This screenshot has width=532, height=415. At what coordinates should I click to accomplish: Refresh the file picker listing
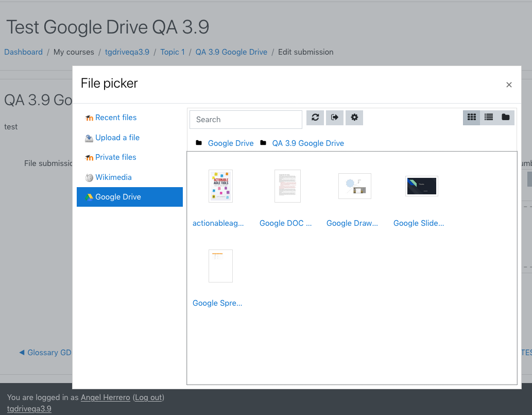(315, 118)
